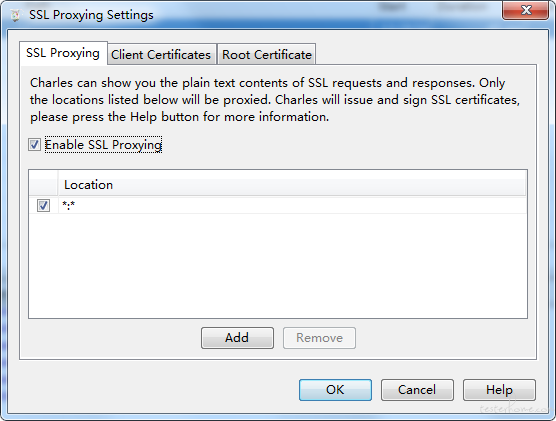Viewport: 556px width, 421px height.
Task: Click the Charles icon in the title bar
Action: 15,15
